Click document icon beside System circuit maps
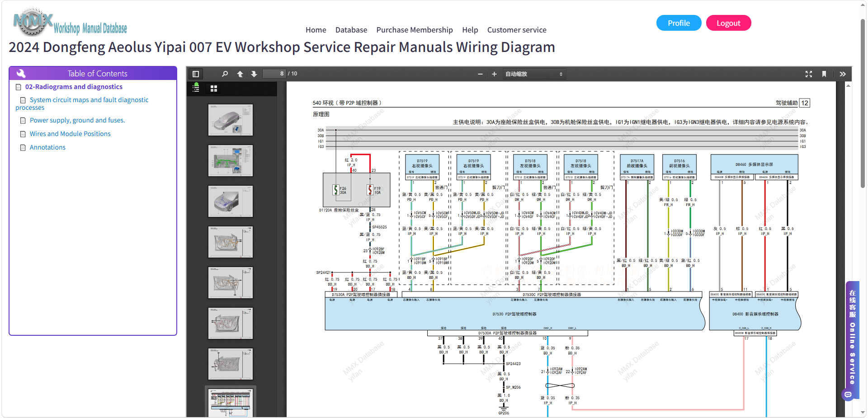868x418 pixels. [23, 100]
